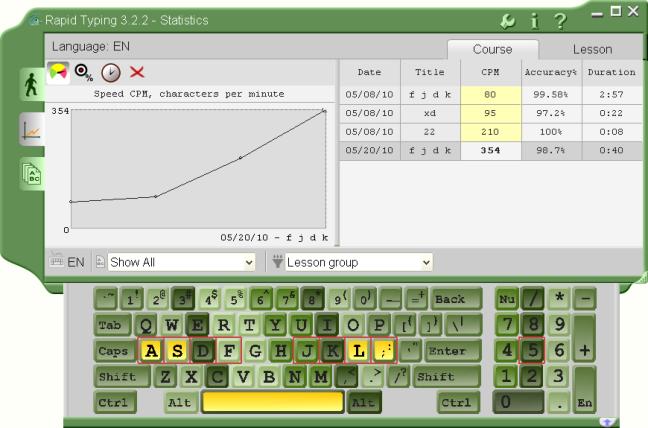Image resolution: width=648 pixels, height=428 pixels.
Task: Click the accuracy value 97.2%
Action: 551,113
